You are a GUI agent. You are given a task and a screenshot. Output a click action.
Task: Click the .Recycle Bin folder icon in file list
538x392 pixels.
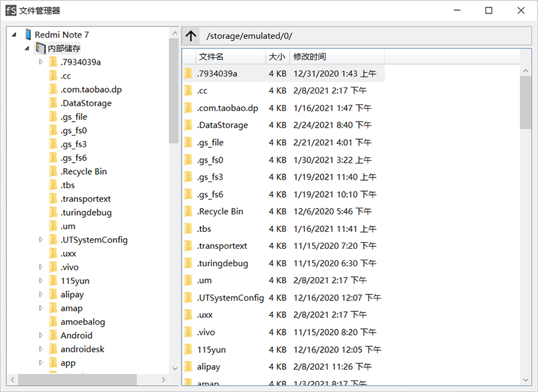point(189,211)
